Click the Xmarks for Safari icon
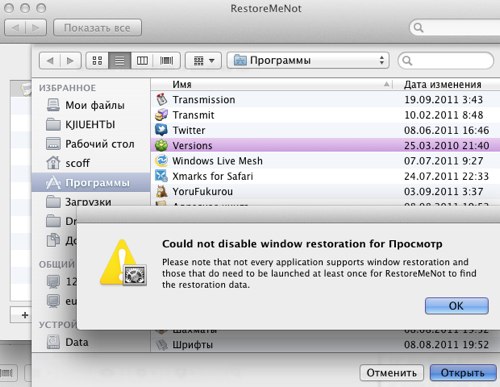The image size is (500, 387). pyautogui.click(x=162, y=176)
